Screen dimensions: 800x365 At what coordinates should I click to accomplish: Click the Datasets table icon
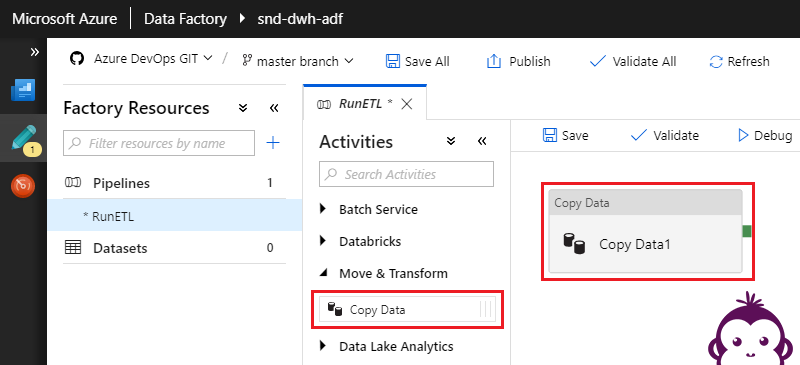[73, 248]
